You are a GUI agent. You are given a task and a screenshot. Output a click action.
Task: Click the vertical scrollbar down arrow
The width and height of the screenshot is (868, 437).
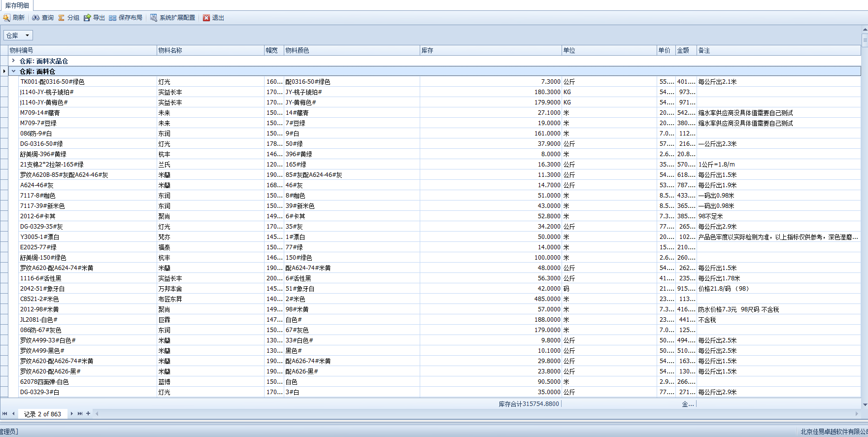click(x=865, y=404)
